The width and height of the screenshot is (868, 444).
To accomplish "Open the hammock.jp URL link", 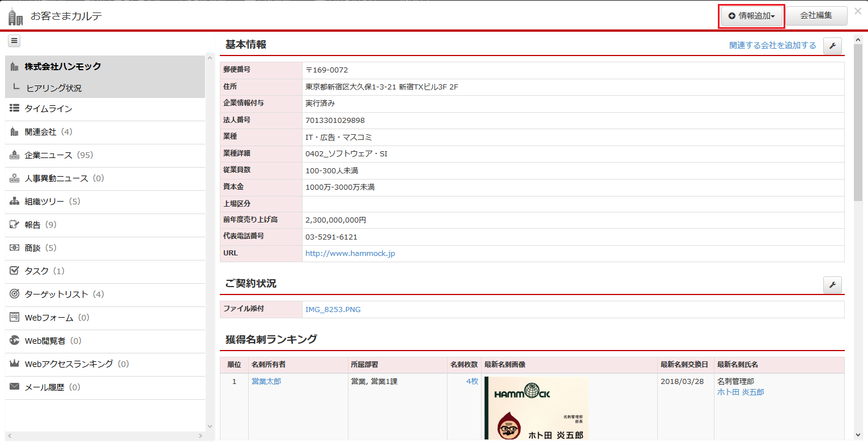I will tap(350, 254).
